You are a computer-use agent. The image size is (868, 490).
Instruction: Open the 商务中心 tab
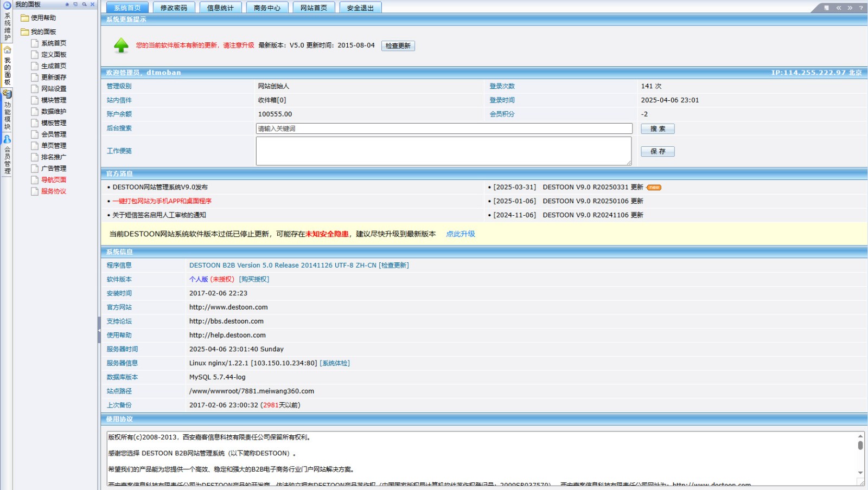(x=267, y=8)
